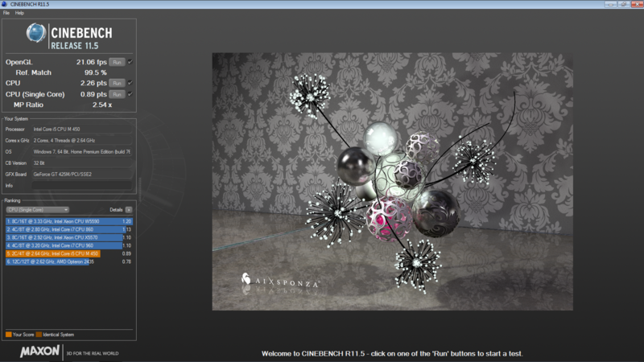Toggle the CPU (Single Core) checkbox
This screenshot has width=644, height=362.
[x=130, y=94]
